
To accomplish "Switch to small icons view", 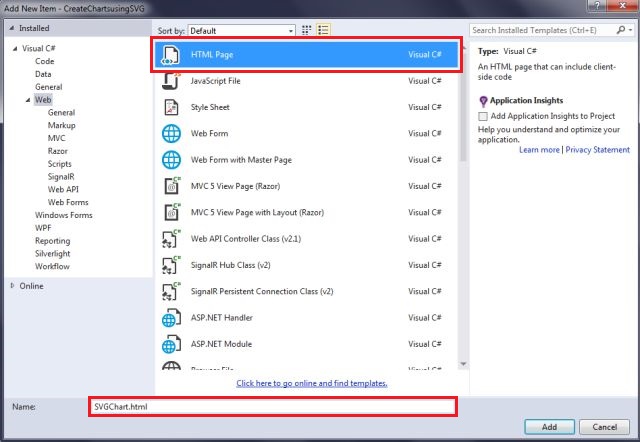I will click(x=307, y=30).
